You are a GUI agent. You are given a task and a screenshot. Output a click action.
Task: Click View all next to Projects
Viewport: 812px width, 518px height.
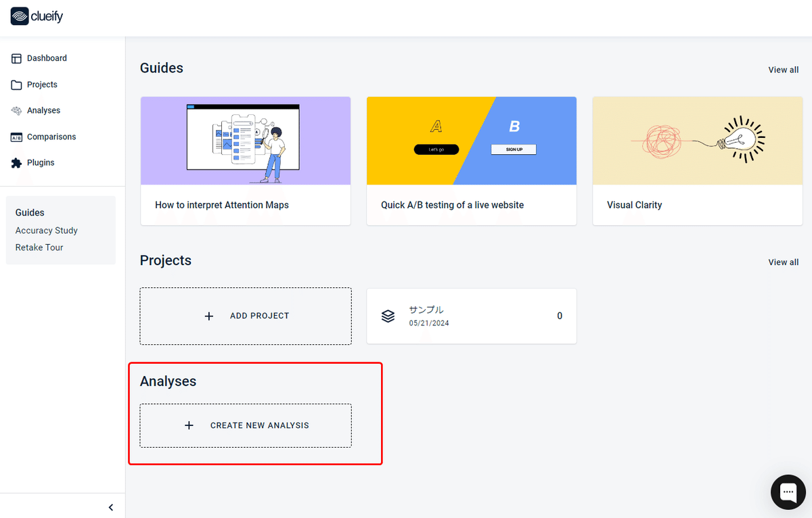tap(783, 262)
